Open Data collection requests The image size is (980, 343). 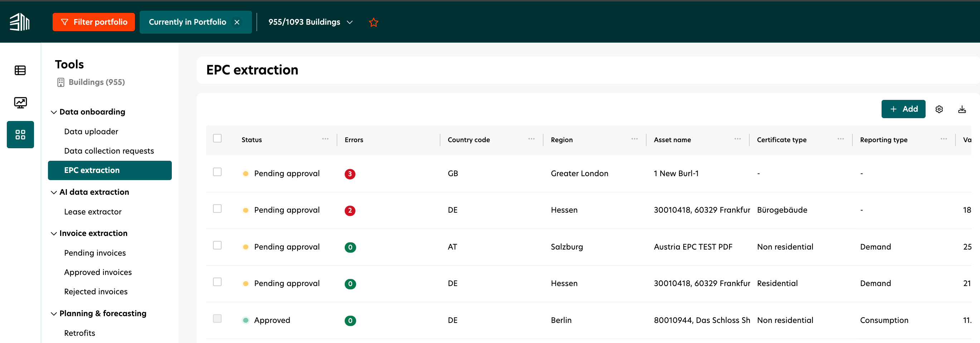(109, 151)
